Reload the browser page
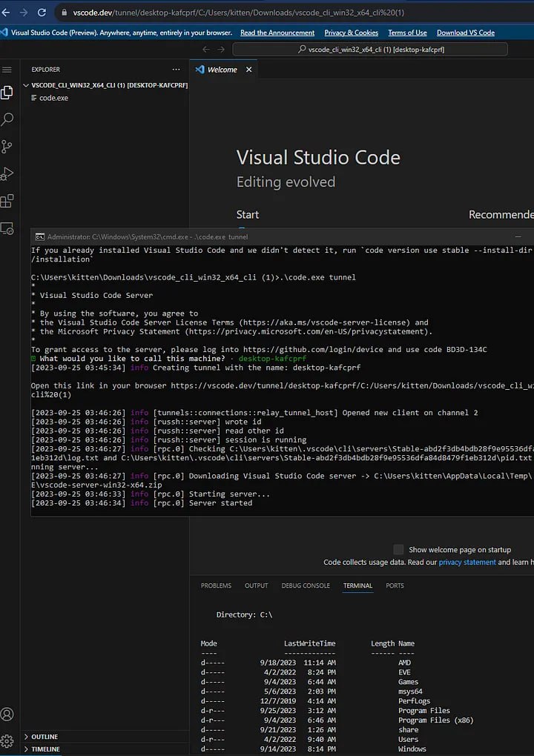Image resolution: width=534 pixels, height=756 pixels. (x=42, y=13)
